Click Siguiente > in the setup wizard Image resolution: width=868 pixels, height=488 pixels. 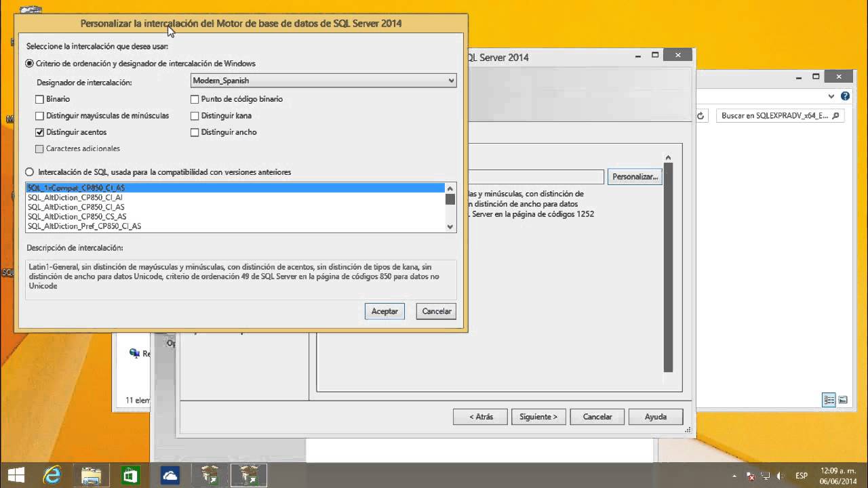point(538,417)
